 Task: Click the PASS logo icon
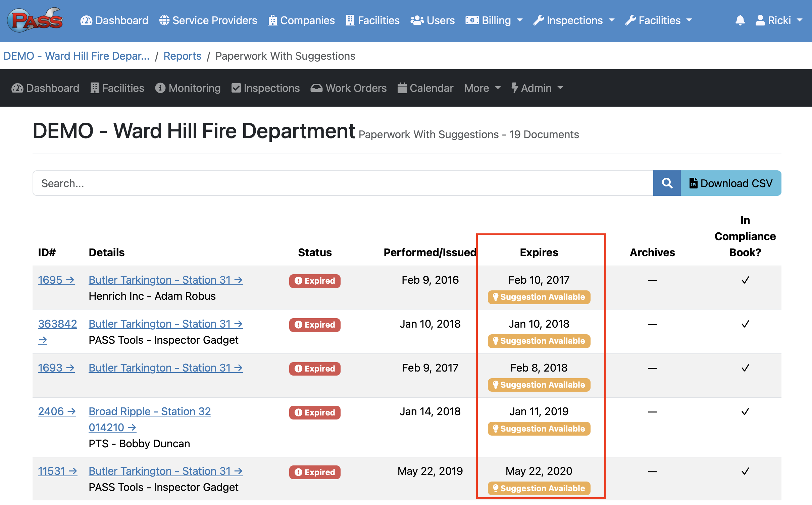(35, 20)
